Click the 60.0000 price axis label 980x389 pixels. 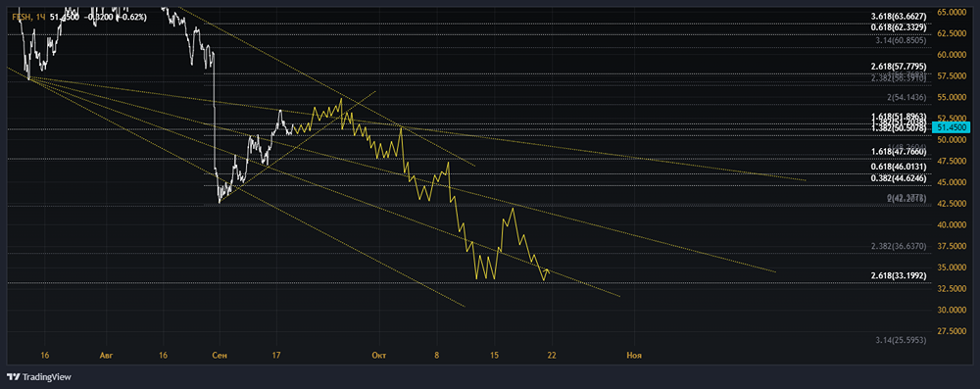951,55
